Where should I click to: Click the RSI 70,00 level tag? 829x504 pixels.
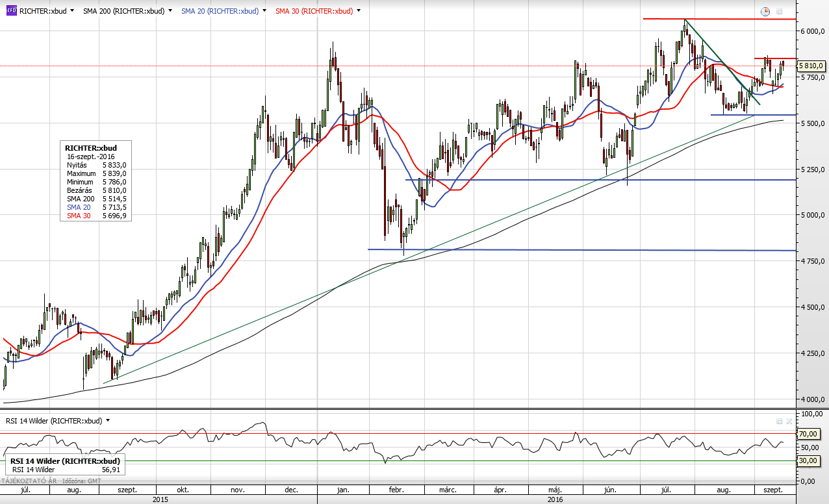pyautogui.click(x=808, y=434)
